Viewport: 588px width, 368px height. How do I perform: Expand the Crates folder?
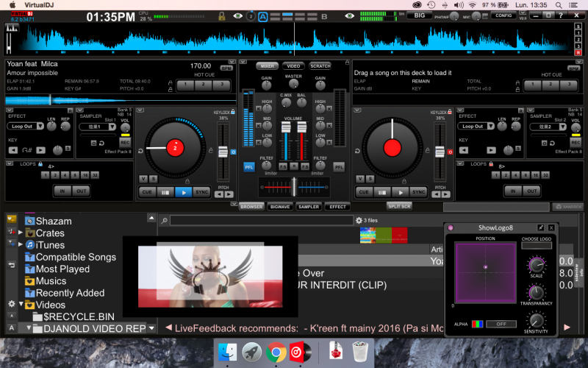pos(21,233)
